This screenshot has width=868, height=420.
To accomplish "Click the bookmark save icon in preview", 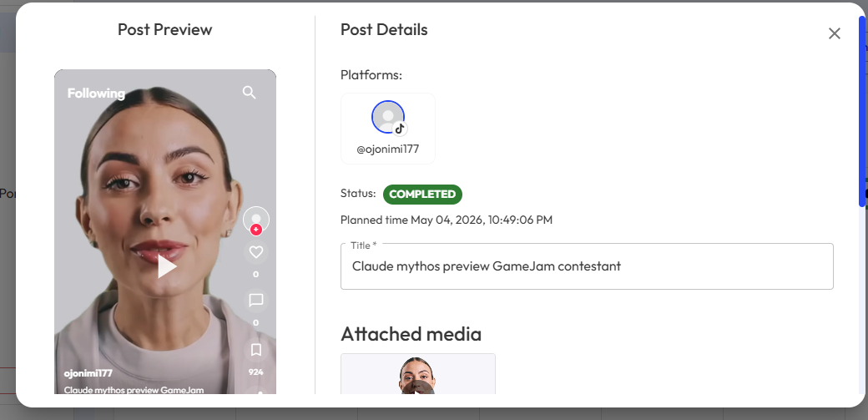I will 255,350.
